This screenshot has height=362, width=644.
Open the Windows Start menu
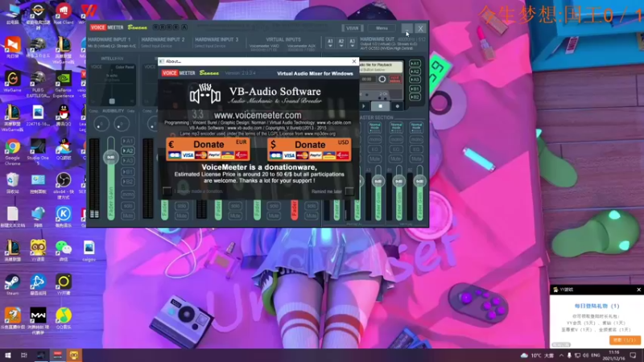point(8,355)
